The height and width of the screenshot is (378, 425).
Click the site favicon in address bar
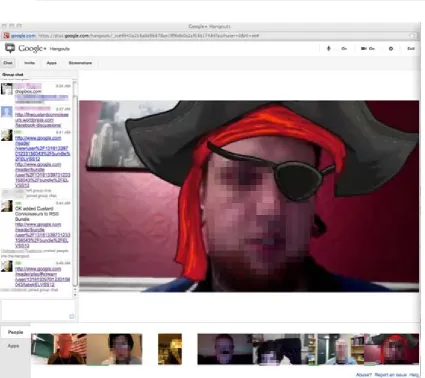coord(6,36)
